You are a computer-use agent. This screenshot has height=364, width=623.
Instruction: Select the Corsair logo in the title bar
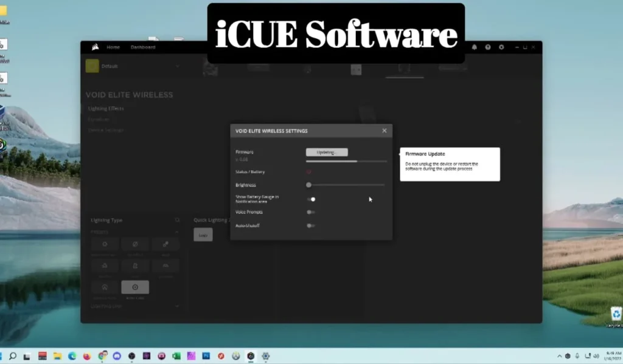(94, 47)
